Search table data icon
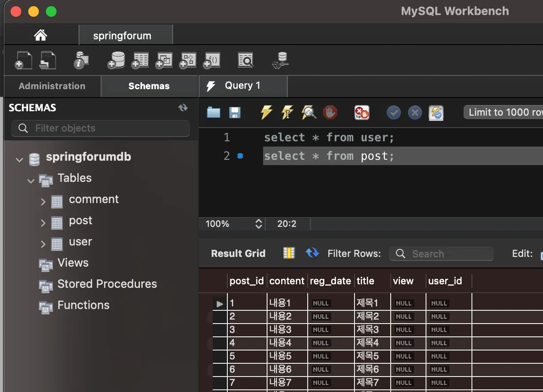Image resolution: width=543 pixels, height=392 pixels. 246,60
